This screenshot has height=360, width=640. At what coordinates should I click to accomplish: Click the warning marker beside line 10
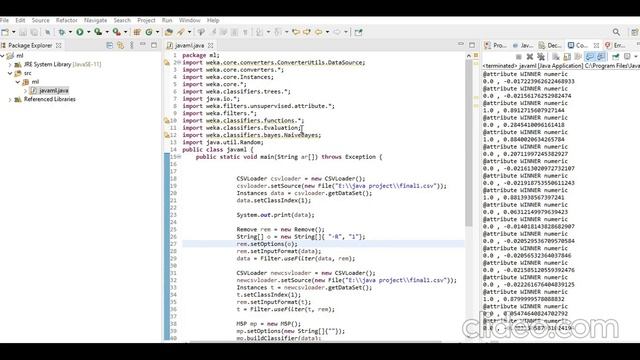click(167, 120)
